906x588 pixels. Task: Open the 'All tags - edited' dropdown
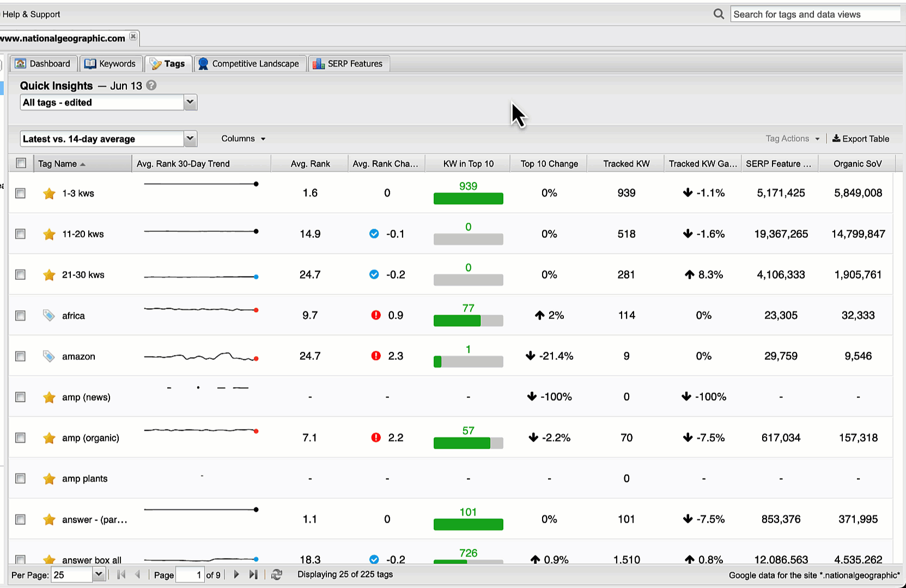tap(190, 102)
